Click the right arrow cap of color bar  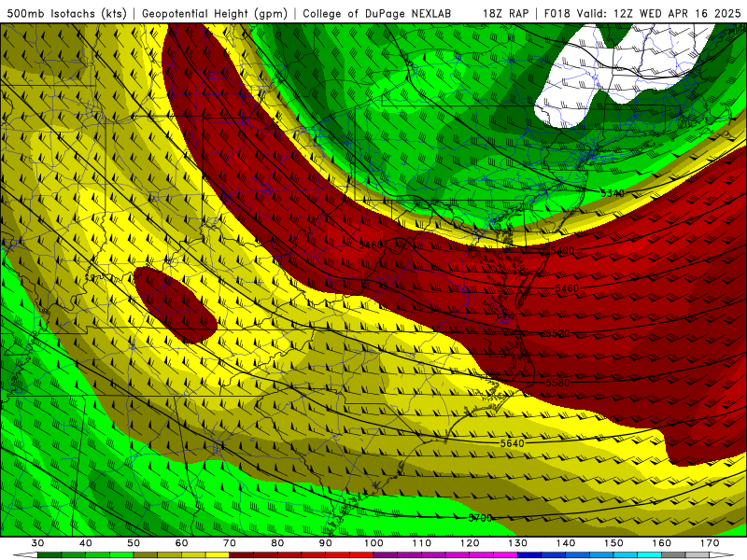tap(722, 555)
